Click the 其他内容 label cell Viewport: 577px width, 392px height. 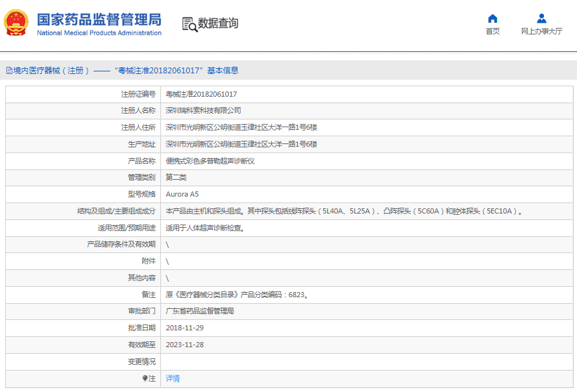point(83,278)
